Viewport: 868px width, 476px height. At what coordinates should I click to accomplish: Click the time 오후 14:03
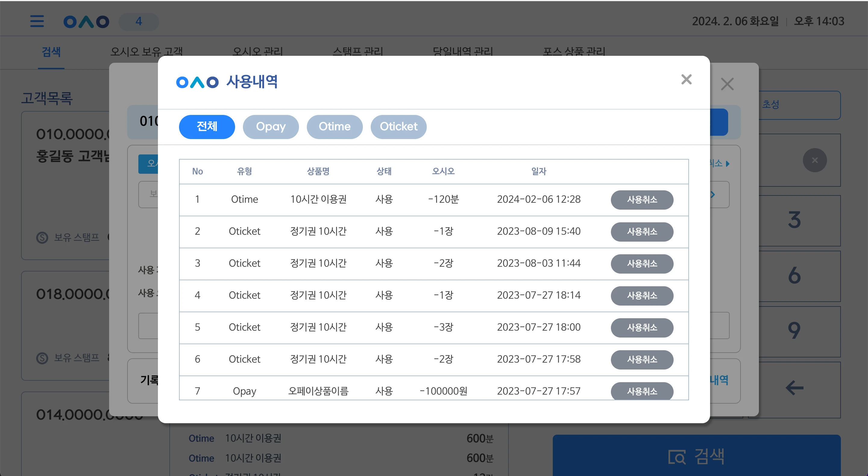(819, 22)
